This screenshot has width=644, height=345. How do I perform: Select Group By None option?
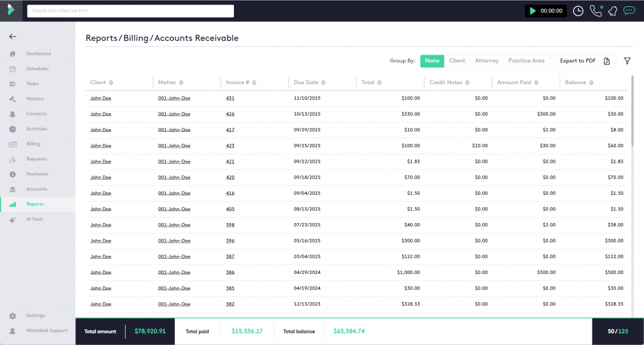point(432,61)
